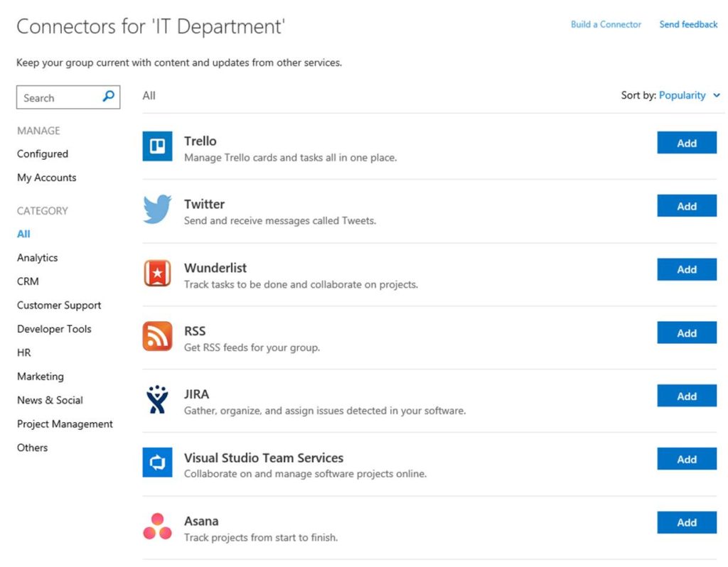Viewport: 728px width, 567px height.
Task: Expand the sort chevron arrow
Action: point(717,95)
